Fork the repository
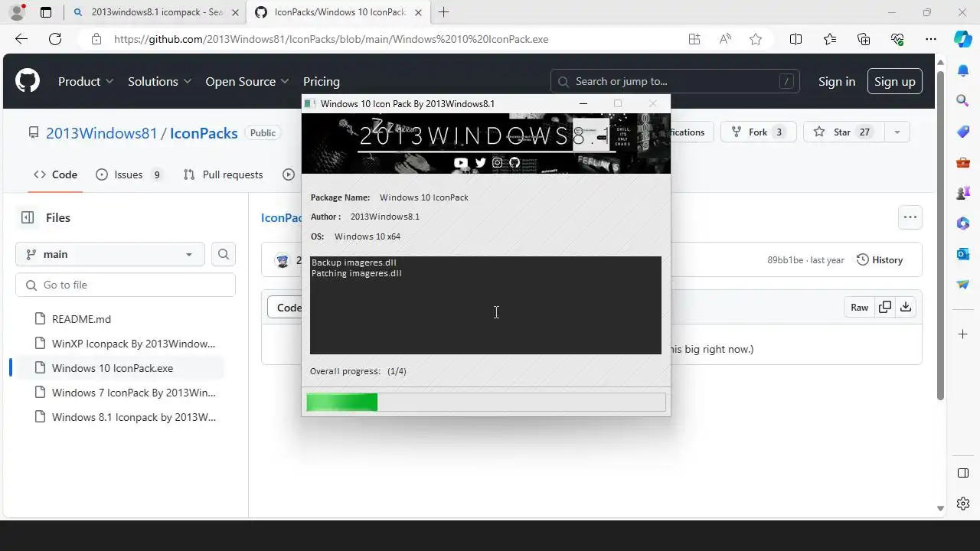Screen dimensions: 980x551 pos(758,132)
